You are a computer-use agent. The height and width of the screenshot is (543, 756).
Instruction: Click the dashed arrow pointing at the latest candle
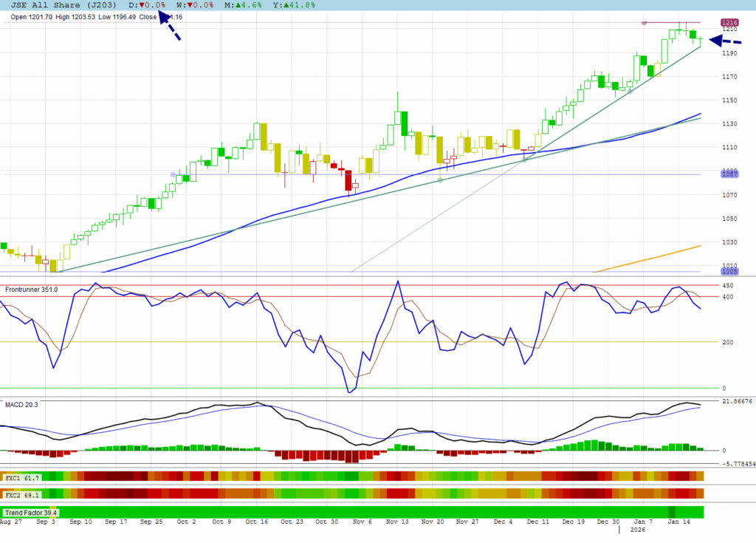click(724, 41)
